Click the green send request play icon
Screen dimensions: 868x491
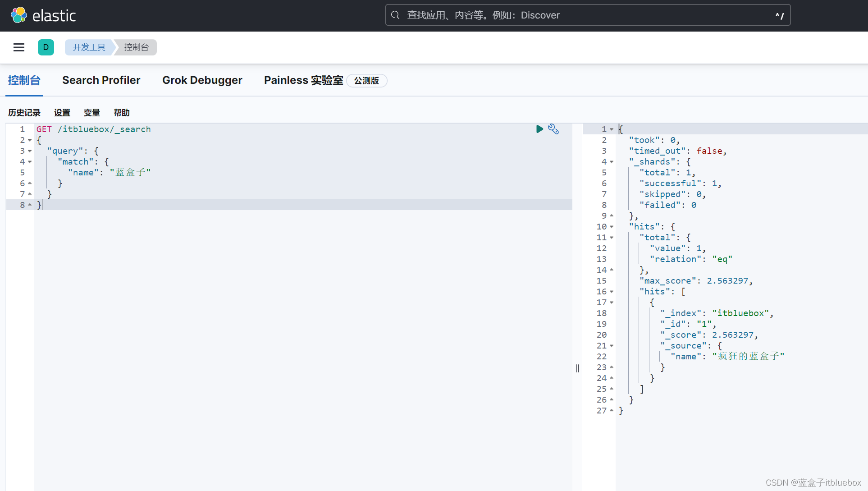539,129
